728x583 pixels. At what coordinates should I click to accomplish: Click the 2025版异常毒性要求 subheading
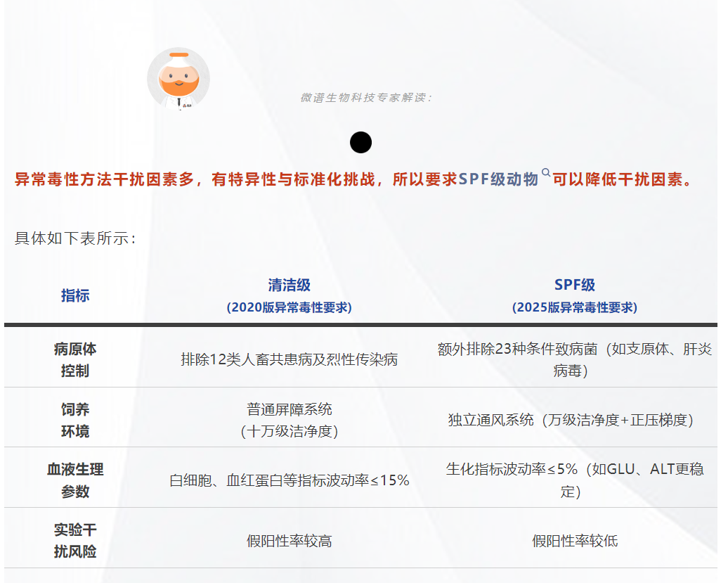[x=574, y=307]
